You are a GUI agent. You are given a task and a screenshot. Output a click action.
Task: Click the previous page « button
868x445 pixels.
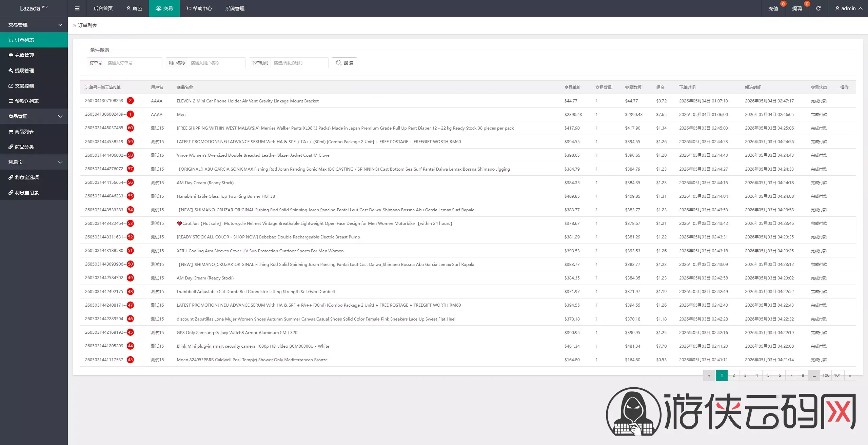[709, 375]
